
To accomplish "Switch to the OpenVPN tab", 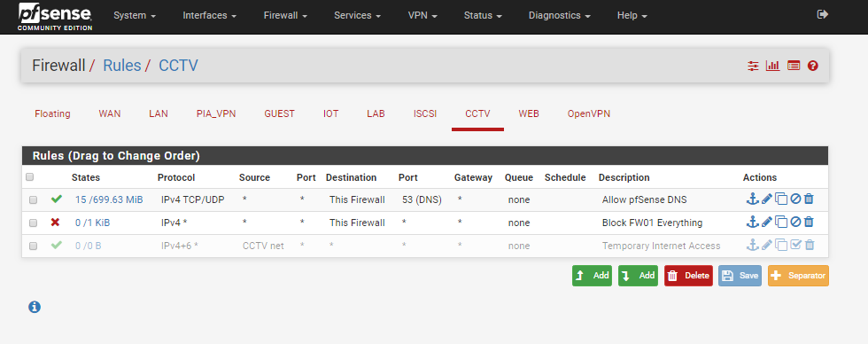I will click(589, 113).
